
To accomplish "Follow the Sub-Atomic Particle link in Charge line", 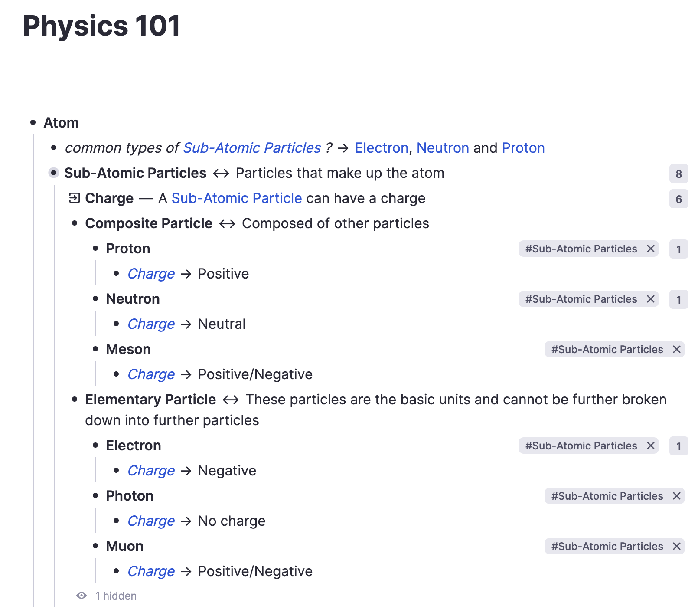I will (x=236, y=198).
